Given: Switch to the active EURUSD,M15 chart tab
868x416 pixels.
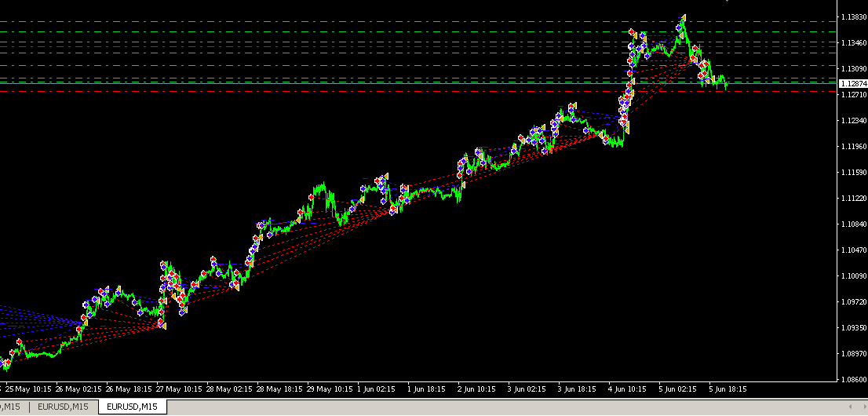Looking at the screenshot, I should 133,407.
